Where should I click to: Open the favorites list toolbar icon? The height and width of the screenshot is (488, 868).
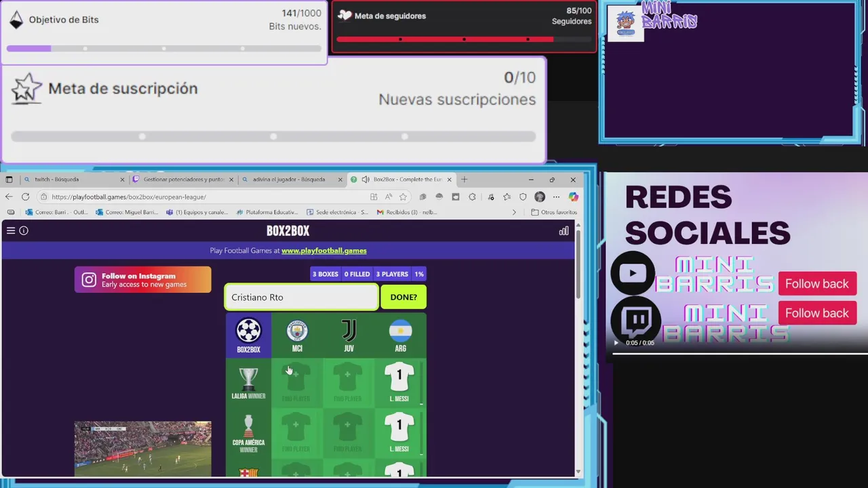507,197
